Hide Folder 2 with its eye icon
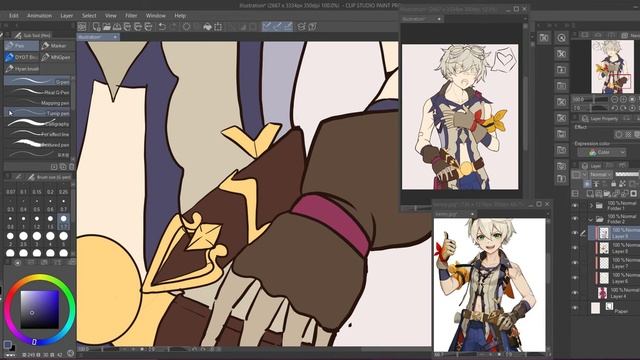Screen dimensions: 640x360 pyautogui.click(x=575, y=219)
